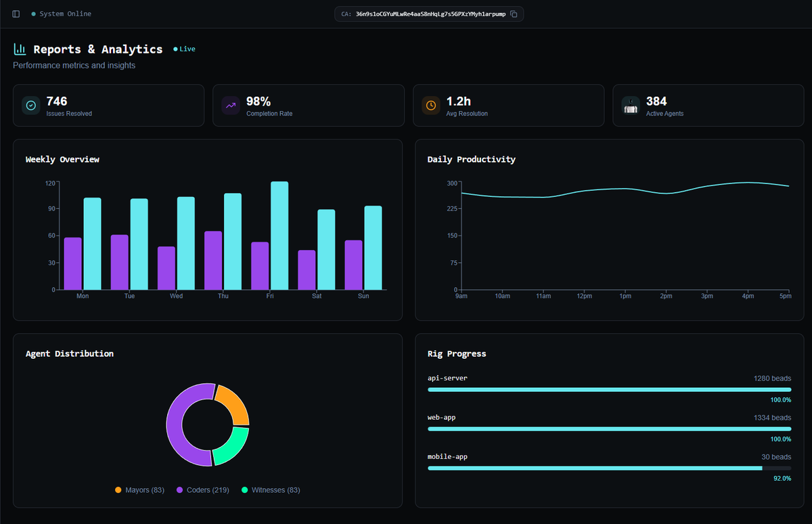Click the Wednesday cyan bar
This screenshot has width=812, height=524.
(x=186, y=243)
